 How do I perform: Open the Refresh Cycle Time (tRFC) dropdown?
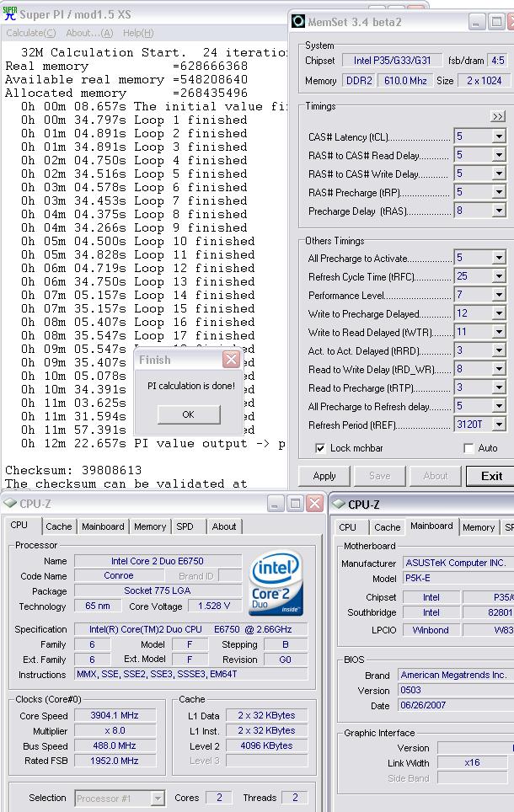(499, 276)
